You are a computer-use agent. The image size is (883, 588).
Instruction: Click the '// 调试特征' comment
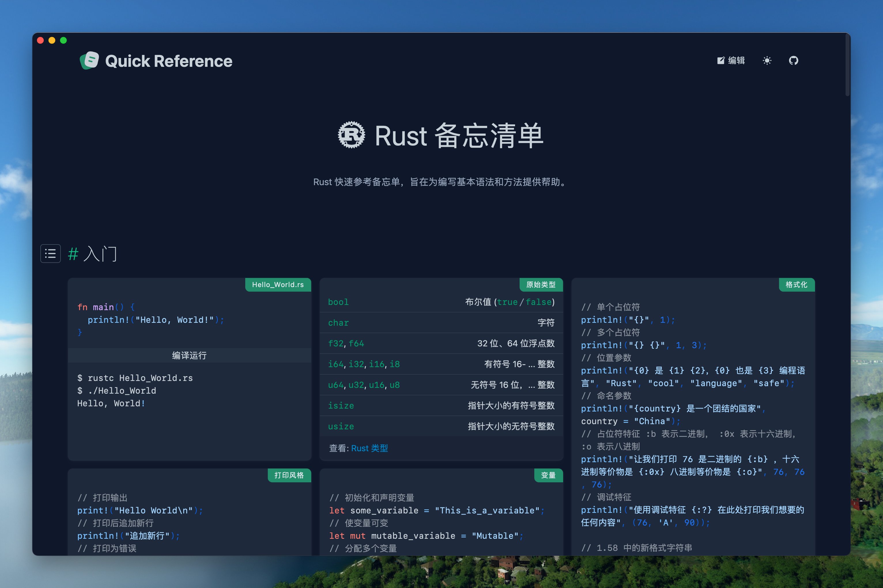[606, 497]
